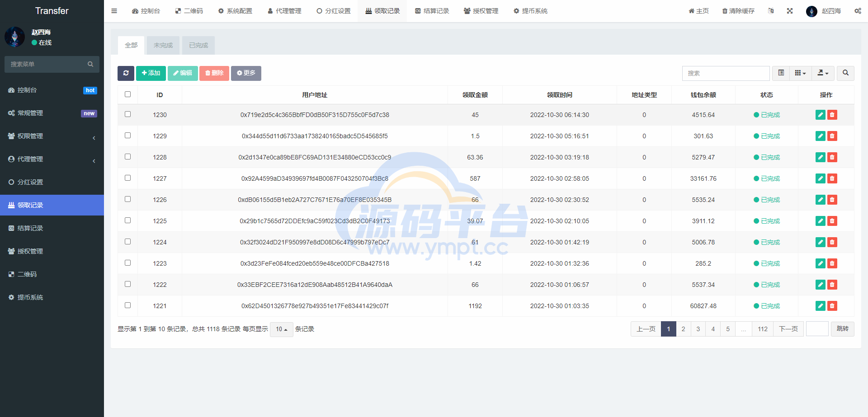Image resolution: width=868 pixels, height=417 pixels.
Task: Check the checkbox for record 1222
Action: pyautogui.click(x=127, y=284)
